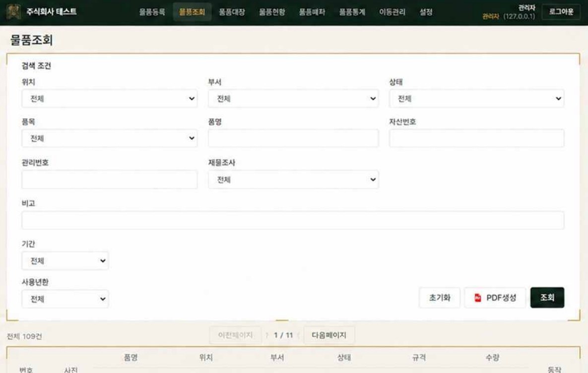588x373 pixels.
Task: Click the PDF생성 button
Action: [495, 298]
